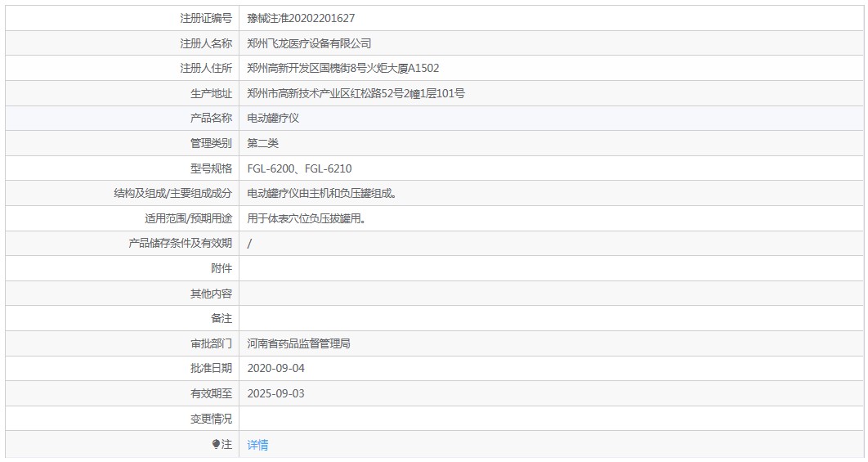Click the 注册人名称 label
Viewport: 868px width, 462px height.
pyautogui.click(x=206, y=43)
